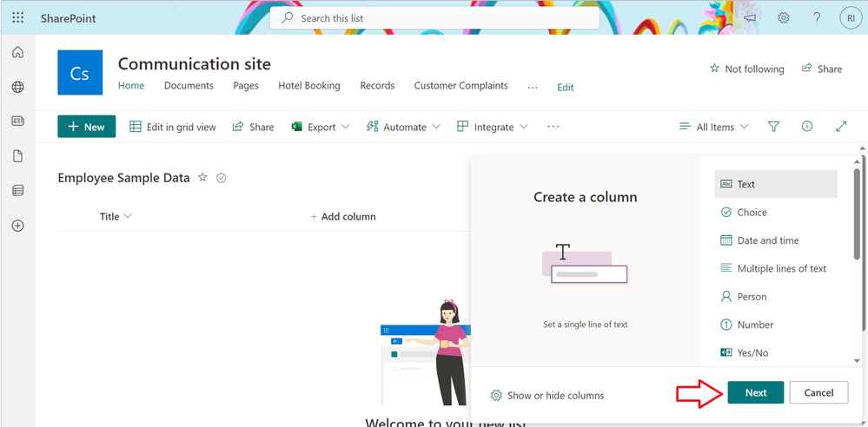Image resolution: width=868 pixels, height=427 pixels.
Task: Click the globe icon in left rail
Action: click(17, 87)
